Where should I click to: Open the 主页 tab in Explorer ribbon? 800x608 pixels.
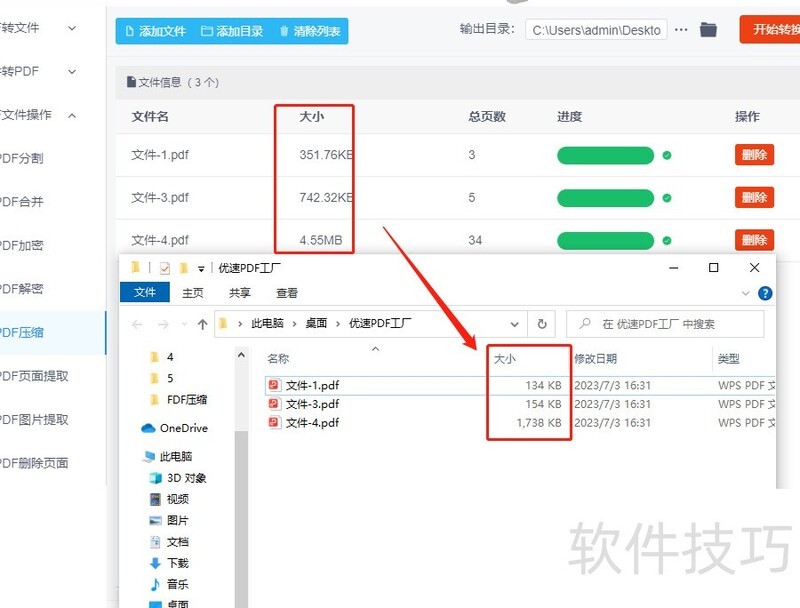193,293
